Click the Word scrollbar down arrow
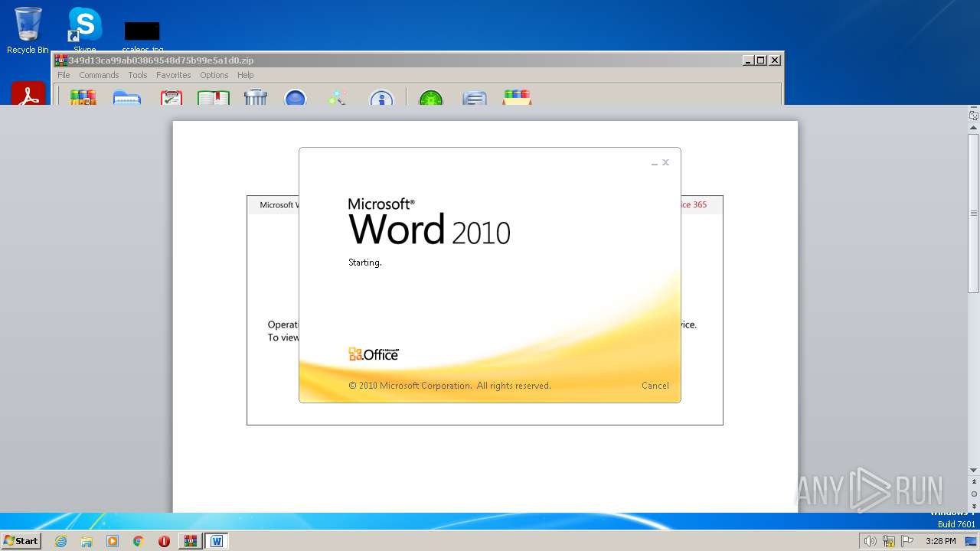The image size is (980, 551). coord(974,471)
